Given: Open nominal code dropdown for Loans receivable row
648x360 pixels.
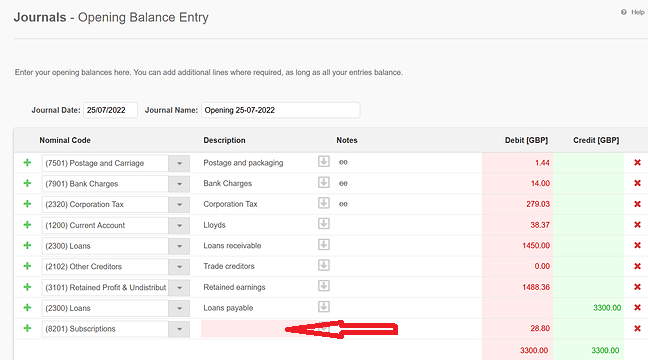Looking at the screenshot, I should pyautogui.click(x=179, y=246).
